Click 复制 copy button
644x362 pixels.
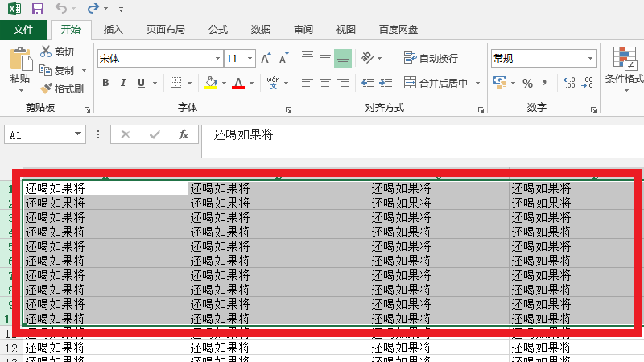(57, 70)
